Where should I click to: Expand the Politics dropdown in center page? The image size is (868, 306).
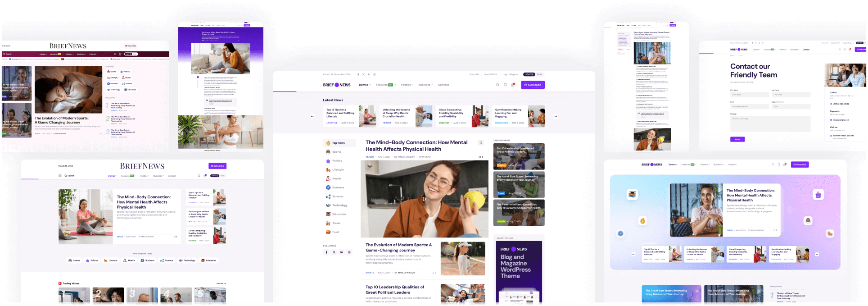(407, 85)
